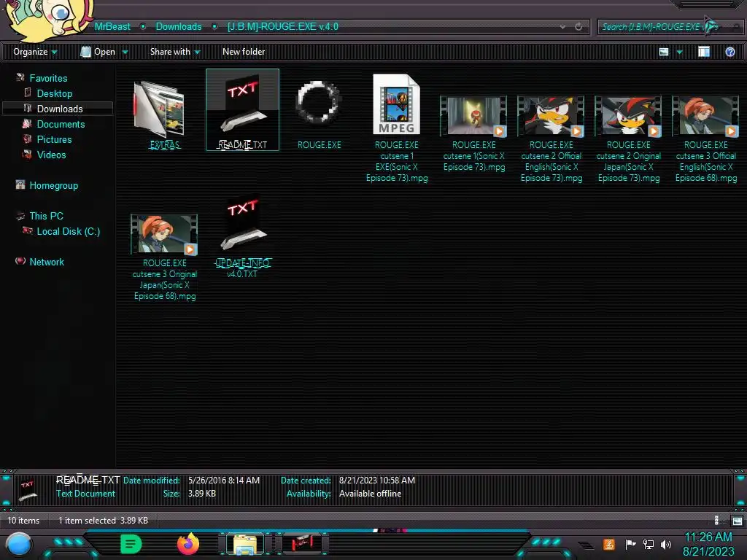Select the ROUGE.EXE ring application icon
Screen dimensions: 747x560
[319, 104]
